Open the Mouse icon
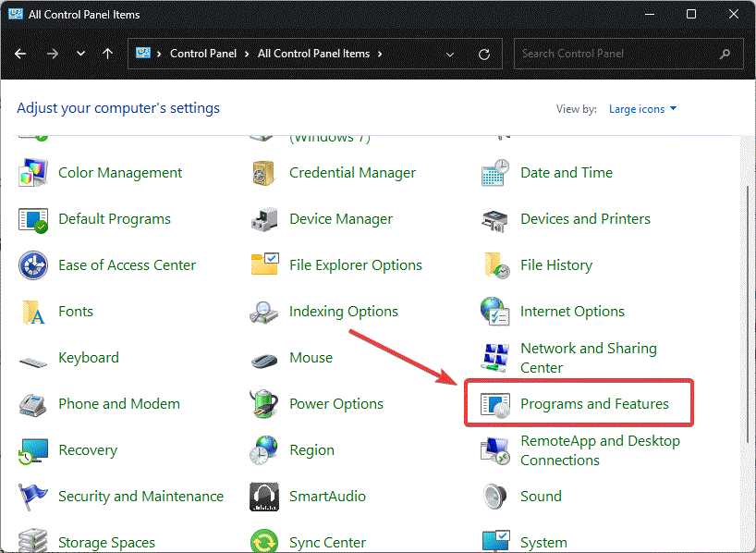Viewport: 756px width, 553px height. [264, 360]
